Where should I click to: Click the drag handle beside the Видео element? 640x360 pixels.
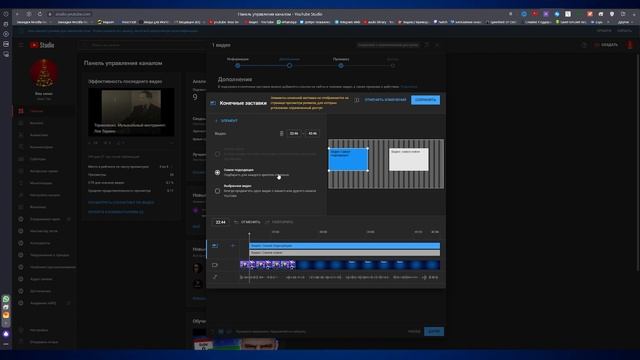coord(281,133)
